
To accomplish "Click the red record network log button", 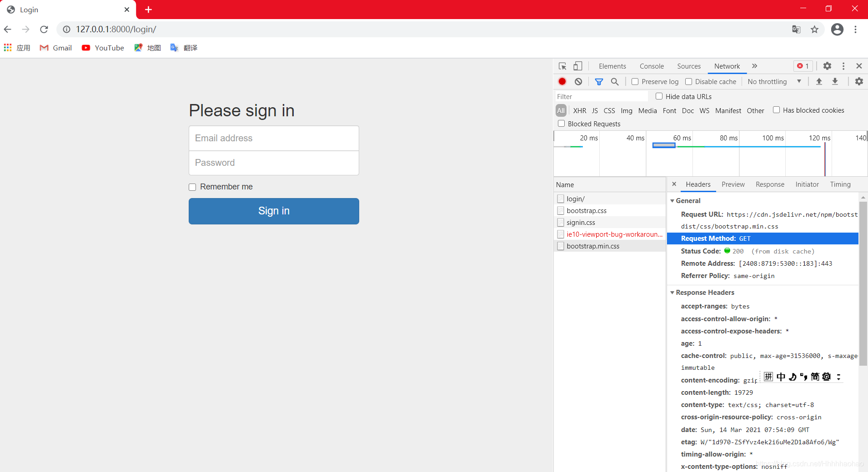I will (x=562, y=82).
